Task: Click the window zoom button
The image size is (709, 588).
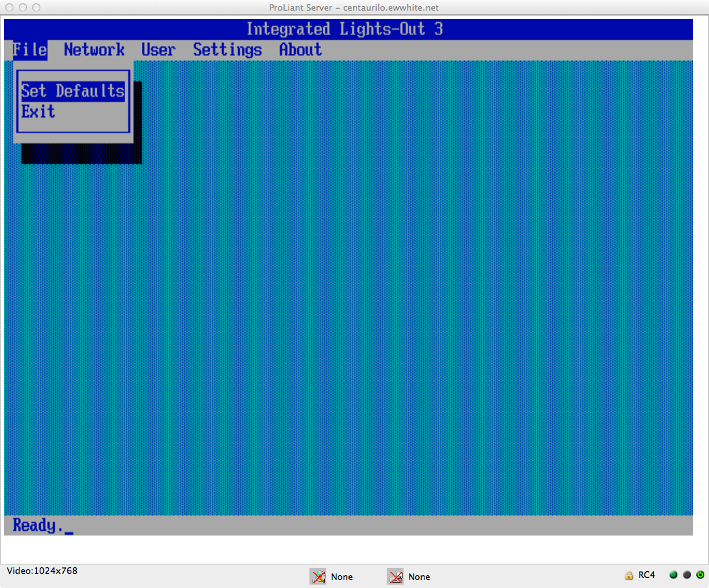Action: tap(36, 7)
